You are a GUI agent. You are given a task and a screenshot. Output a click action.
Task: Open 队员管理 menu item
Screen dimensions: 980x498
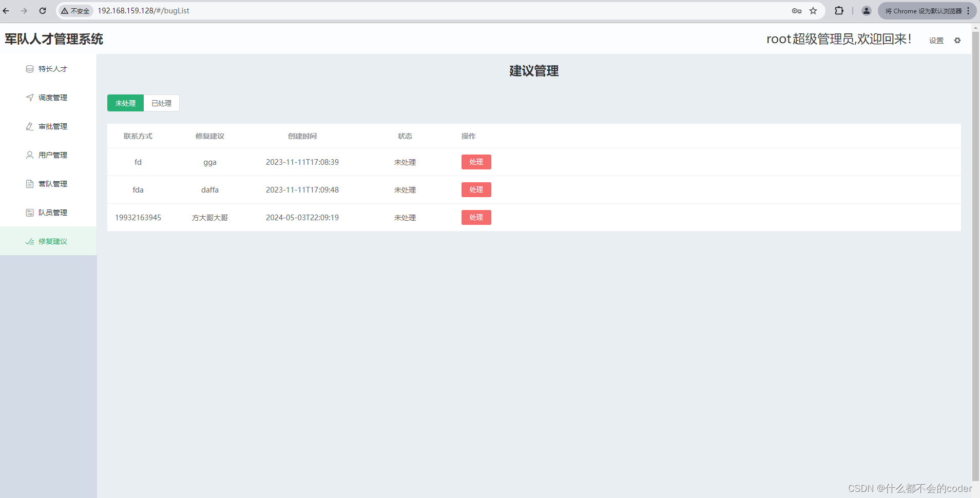[x=48, y=213]
